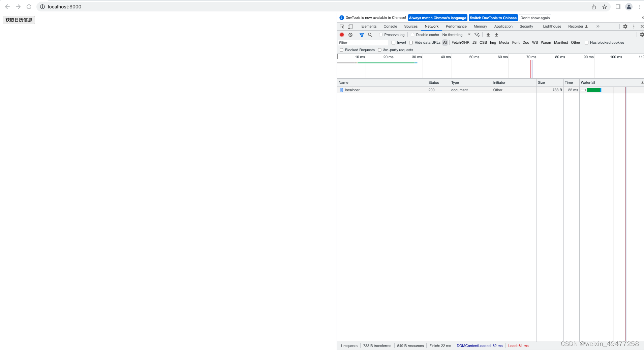Filter requests by Fetch/XHR
Image resolution: width=644 pixels, height=350 pixels.
coord(460,42)
